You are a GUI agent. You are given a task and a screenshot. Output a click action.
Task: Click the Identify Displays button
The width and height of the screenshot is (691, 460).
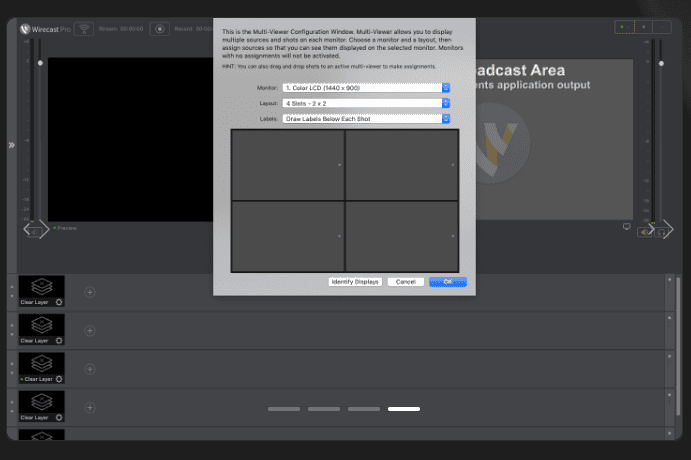[x=355, y=282]
